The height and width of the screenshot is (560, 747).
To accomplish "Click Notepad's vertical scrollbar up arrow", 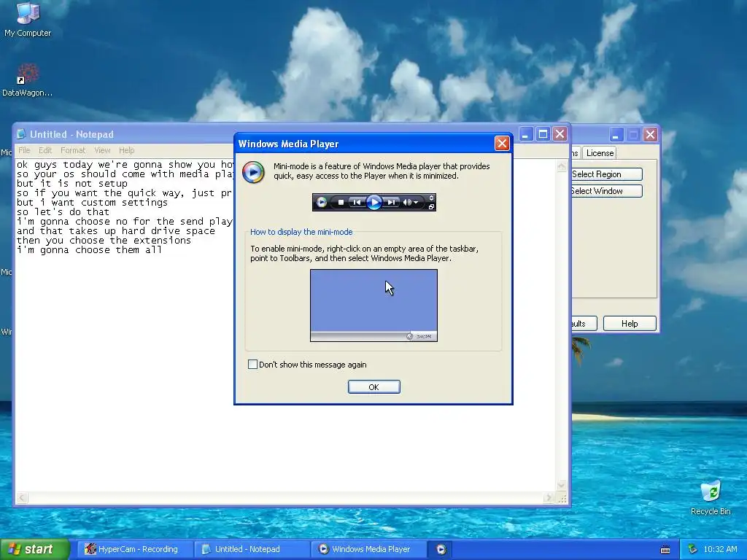I will point(562,166).
